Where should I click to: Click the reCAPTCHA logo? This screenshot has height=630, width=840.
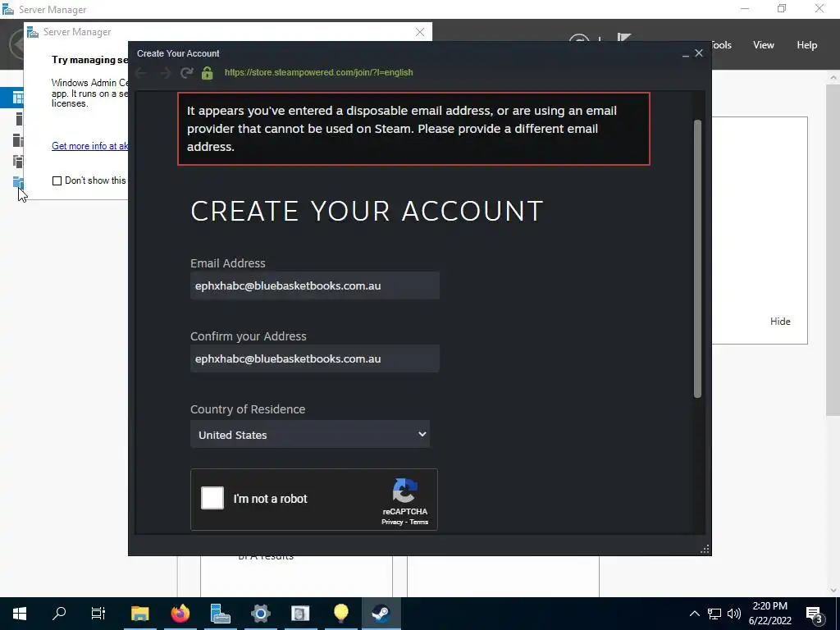(405, 491)
